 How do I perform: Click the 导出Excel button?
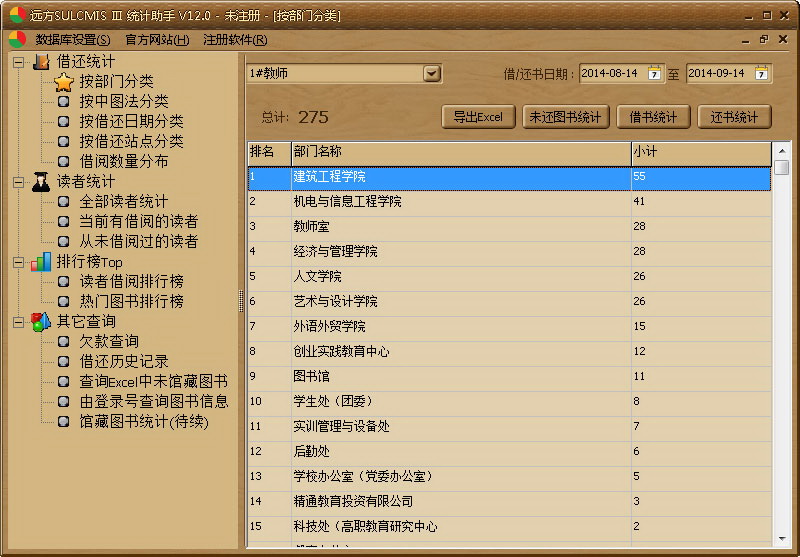[x=479, y=117]
